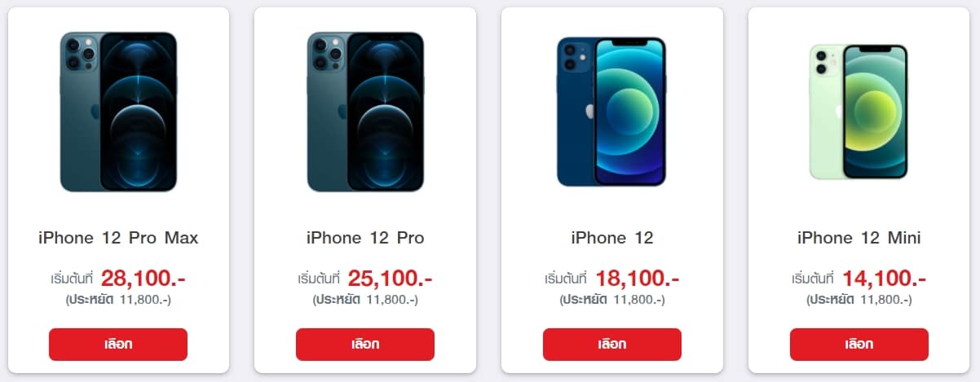Click the iPhone 12 Pro Max product image
The height and width of the screenshot is (382, 980).
point(118,112)
